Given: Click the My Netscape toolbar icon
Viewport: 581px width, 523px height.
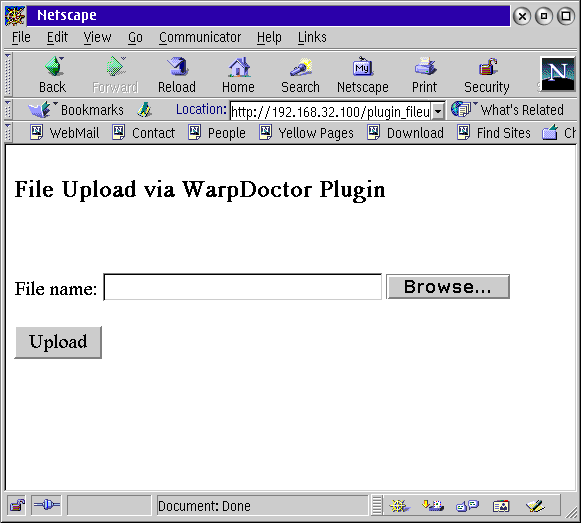Looking at the screenshot, I should pos(362,67).
